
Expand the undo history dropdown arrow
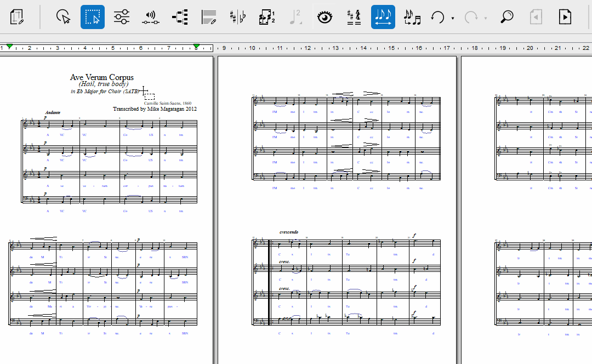tap(453, 18)
